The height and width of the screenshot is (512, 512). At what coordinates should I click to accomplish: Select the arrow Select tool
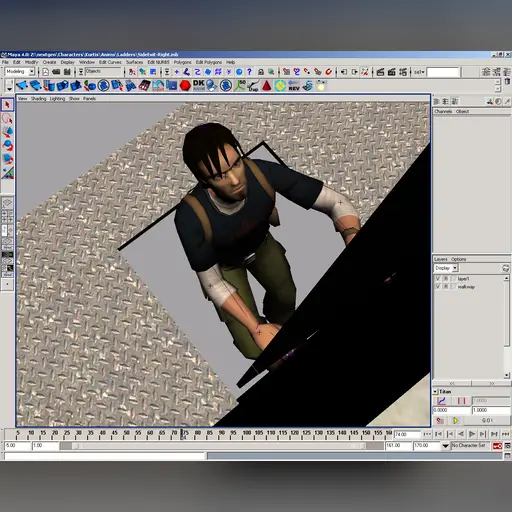[x=7, y=105]
